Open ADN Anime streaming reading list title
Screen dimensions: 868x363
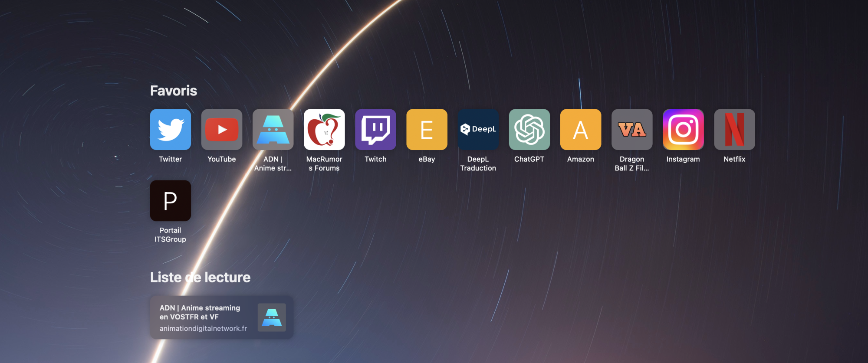coord(200,312)
